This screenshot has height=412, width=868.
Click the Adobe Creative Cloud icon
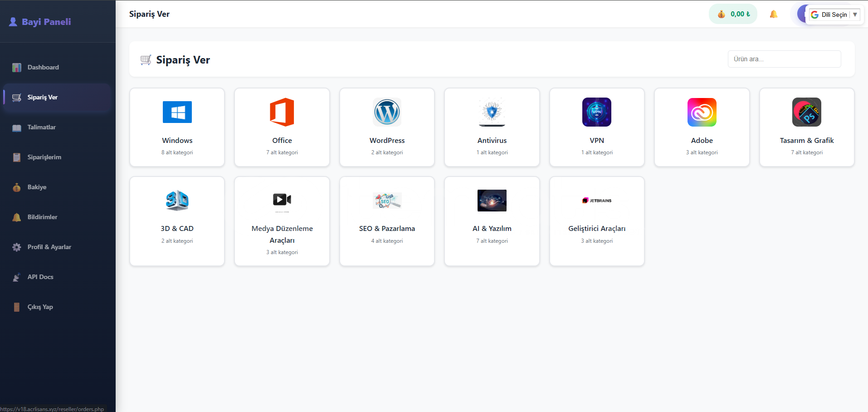pos(702,112)
